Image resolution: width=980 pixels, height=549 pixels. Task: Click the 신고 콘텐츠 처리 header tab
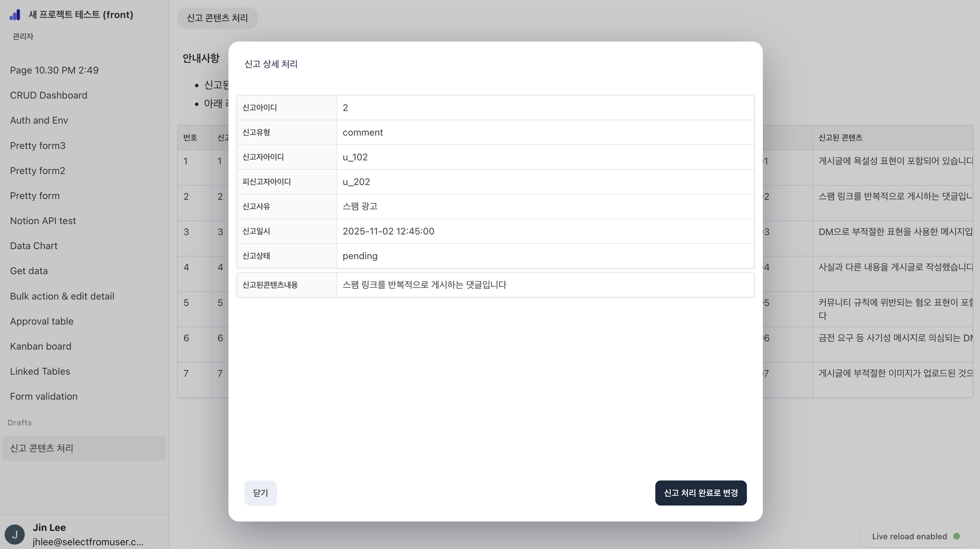pos(217,18)
